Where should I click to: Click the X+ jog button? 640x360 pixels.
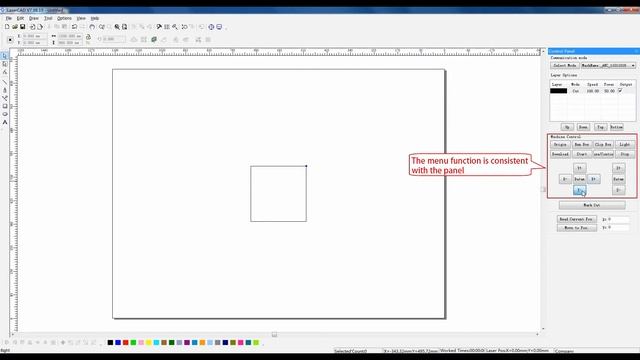coord(593,179)
